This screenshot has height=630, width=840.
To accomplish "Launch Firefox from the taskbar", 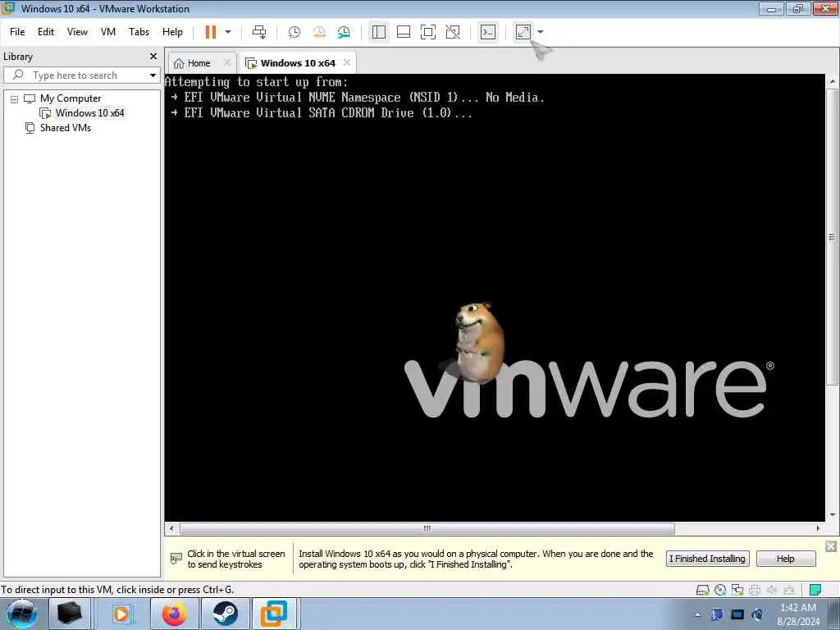I will [x=174, y=614].
